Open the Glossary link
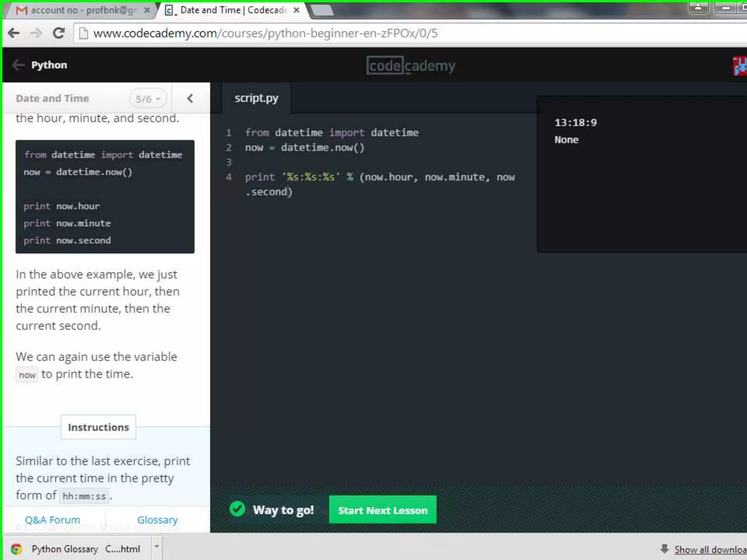 [157, 520]
